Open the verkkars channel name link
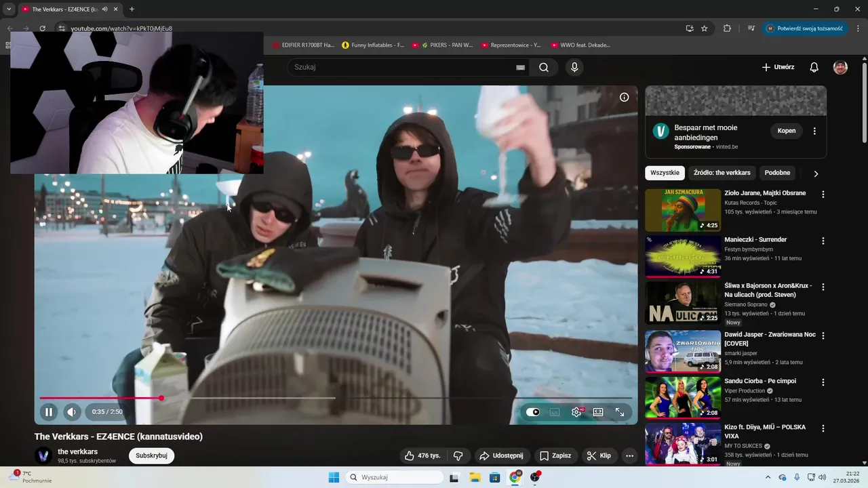The height and width of the screenshot is (488, 868). coord(77,451)
